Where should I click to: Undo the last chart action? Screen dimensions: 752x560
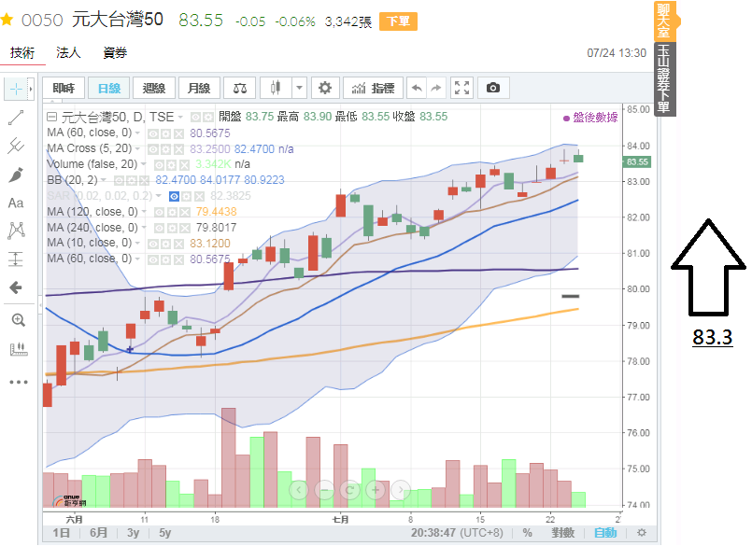click(417, 88)
